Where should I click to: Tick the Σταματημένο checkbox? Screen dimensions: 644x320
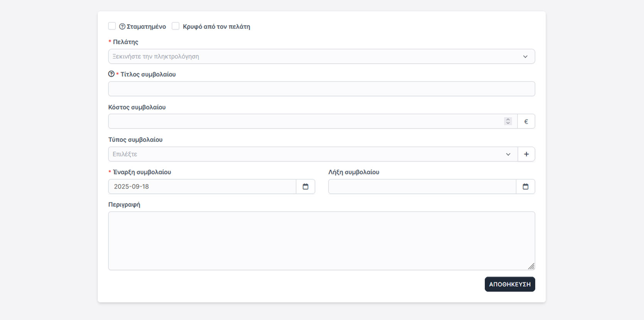click(112, 26)
